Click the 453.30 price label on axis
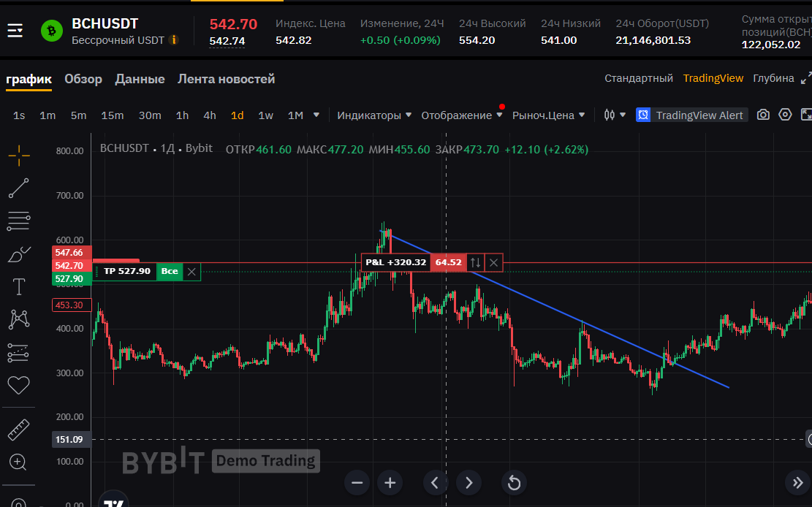Viewport: 812px width, 507px height. [x=72, y=305]
